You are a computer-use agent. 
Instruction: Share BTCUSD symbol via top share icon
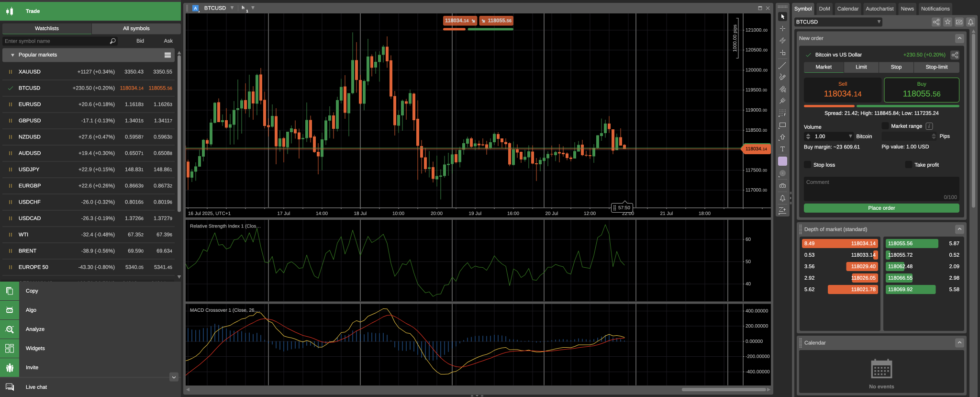click(x=936, y=22)
